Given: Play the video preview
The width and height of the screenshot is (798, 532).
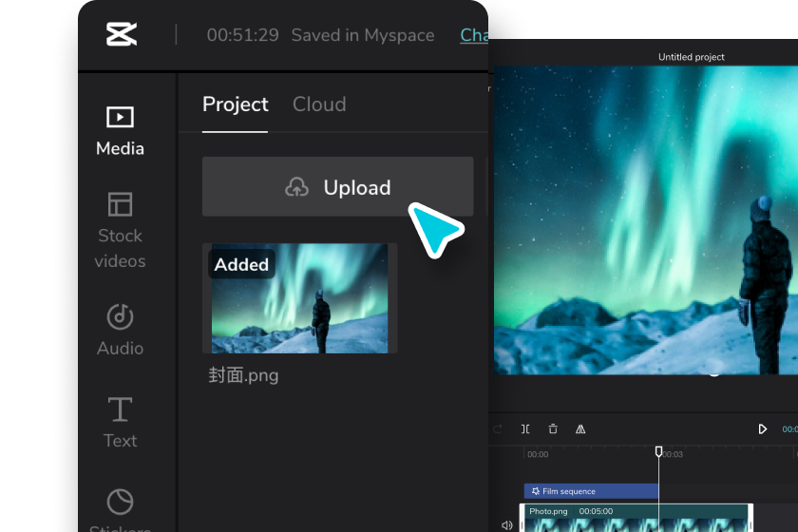Looking at the screenshot, I should [x=762, y=429].
